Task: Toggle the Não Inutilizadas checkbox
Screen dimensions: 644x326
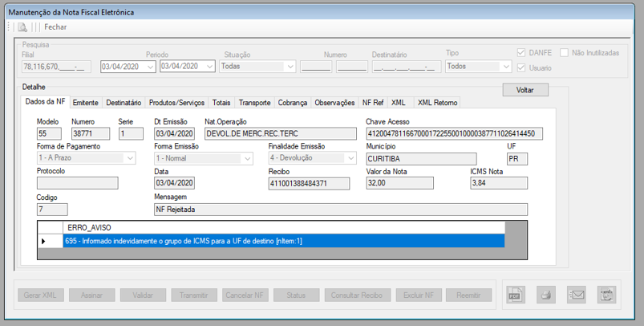Action: pyautogui.click(x=565, y=53)
